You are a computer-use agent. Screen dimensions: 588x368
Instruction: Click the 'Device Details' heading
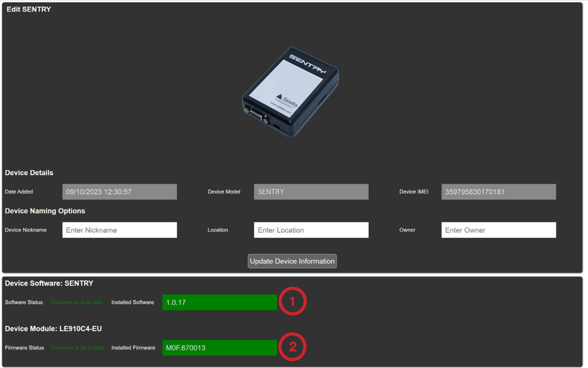tap(29, 173)
